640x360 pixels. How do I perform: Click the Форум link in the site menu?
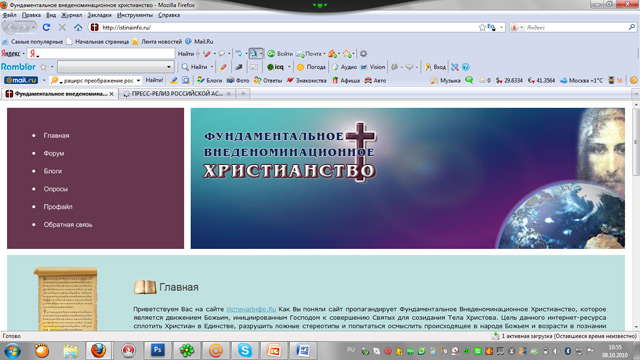click(x=54, y=153)
